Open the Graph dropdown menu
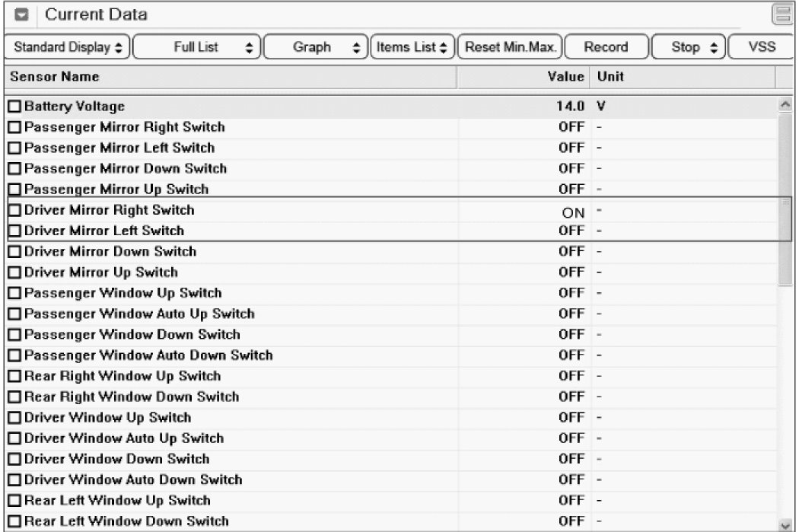 point(316,47)
